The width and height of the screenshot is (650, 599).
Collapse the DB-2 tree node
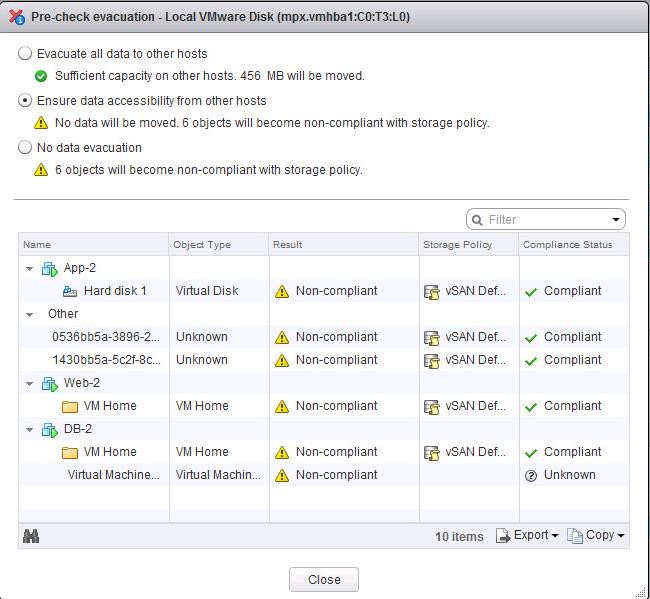tap(29, 429)
